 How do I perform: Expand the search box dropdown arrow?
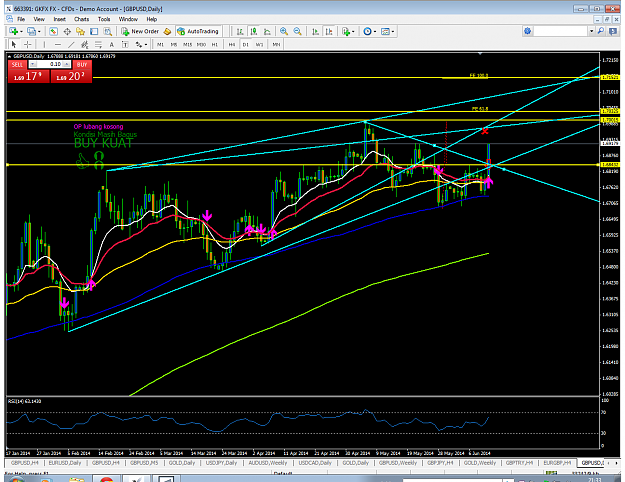(592, 31)
